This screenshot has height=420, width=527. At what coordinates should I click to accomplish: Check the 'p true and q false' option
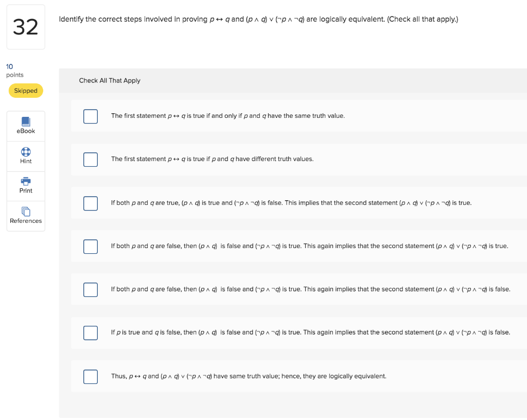90,333
